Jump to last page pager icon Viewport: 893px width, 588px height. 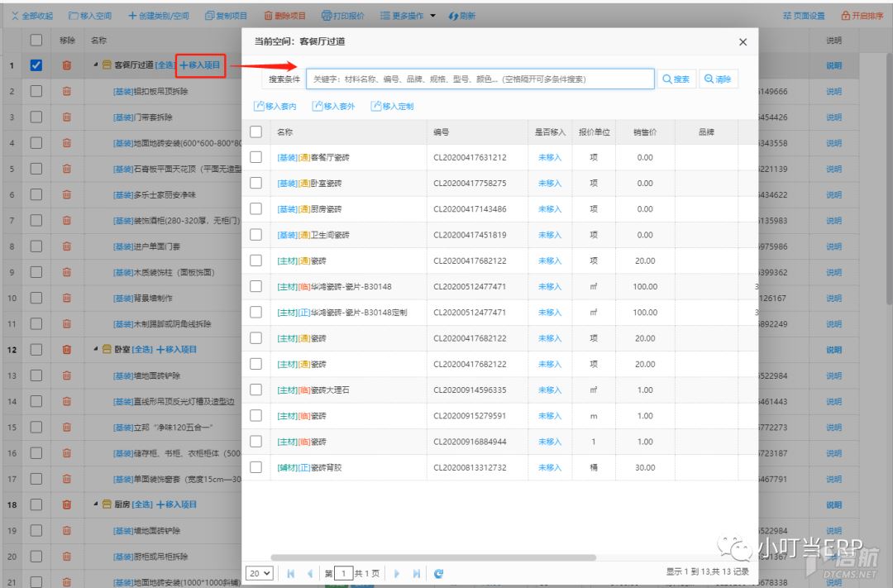point(416,573)
